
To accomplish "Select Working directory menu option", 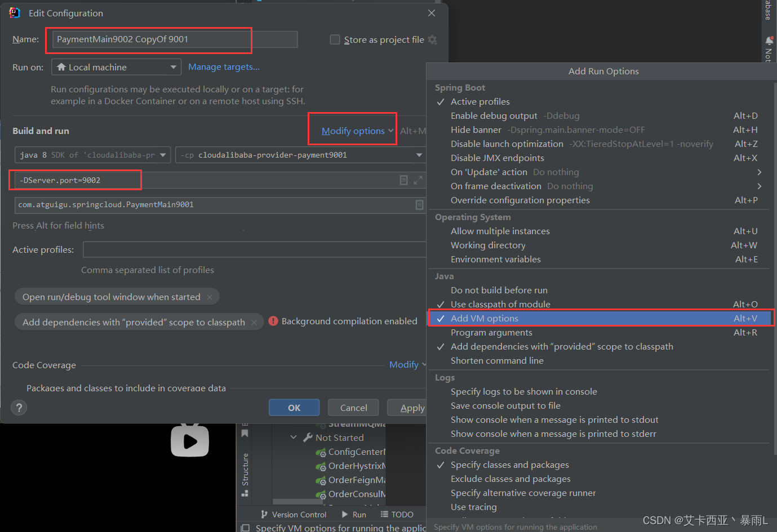I will [x=599, y=245].
